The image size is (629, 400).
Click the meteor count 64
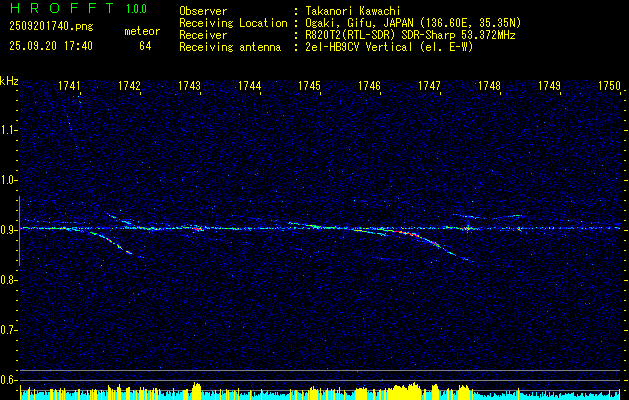pos(145,46)
